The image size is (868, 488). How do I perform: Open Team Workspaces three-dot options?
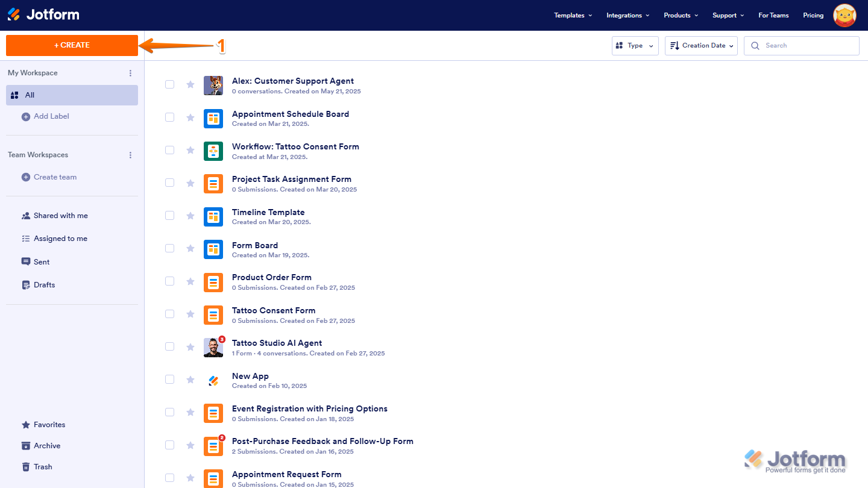click(130, 155)
